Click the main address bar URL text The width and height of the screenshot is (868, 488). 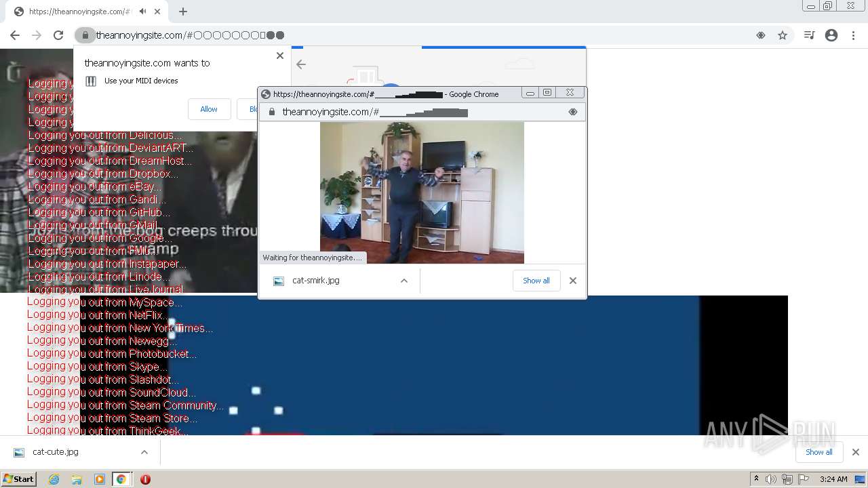(190, 35)
